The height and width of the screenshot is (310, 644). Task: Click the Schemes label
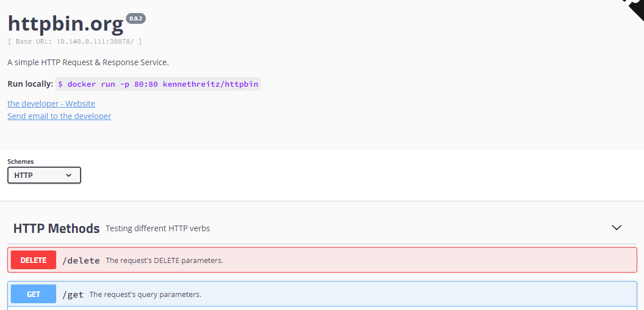[20, 162]
